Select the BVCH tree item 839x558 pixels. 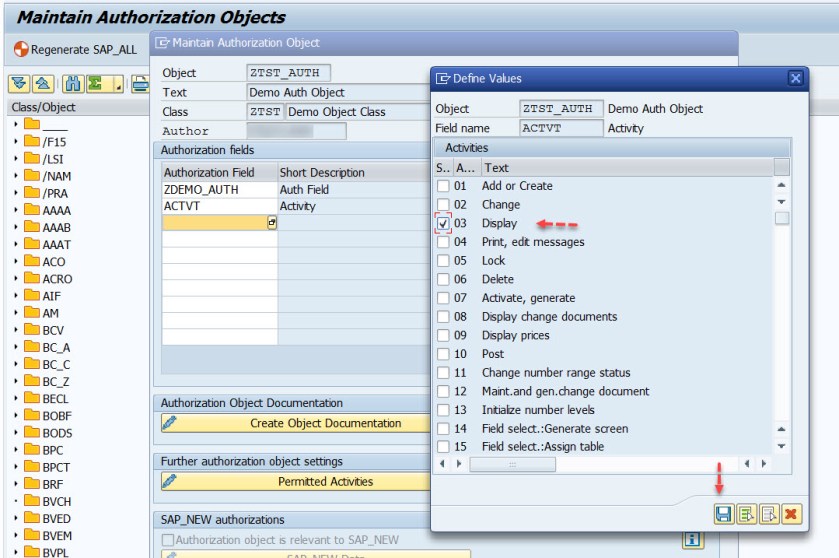pos(57,501)
